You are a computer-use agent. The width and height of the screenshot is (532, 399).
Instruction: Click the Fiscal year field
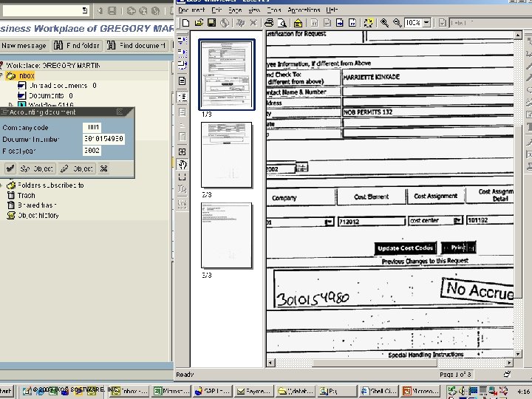(x=92, y=150)
